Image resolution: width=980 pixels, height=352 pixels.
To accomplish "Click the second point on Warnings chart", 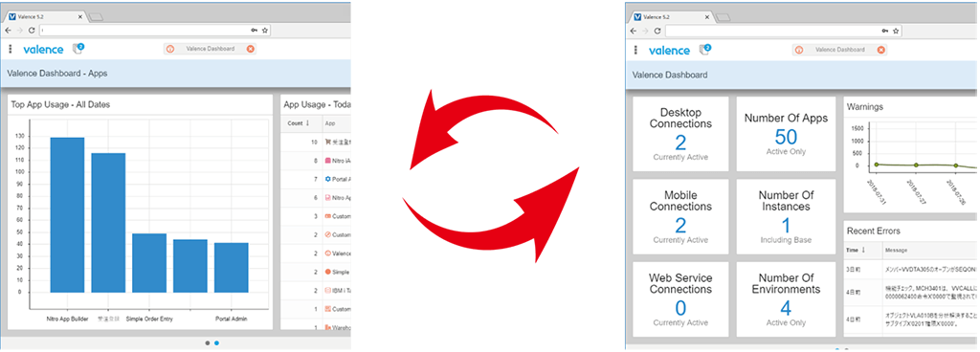I will (916, 165).
